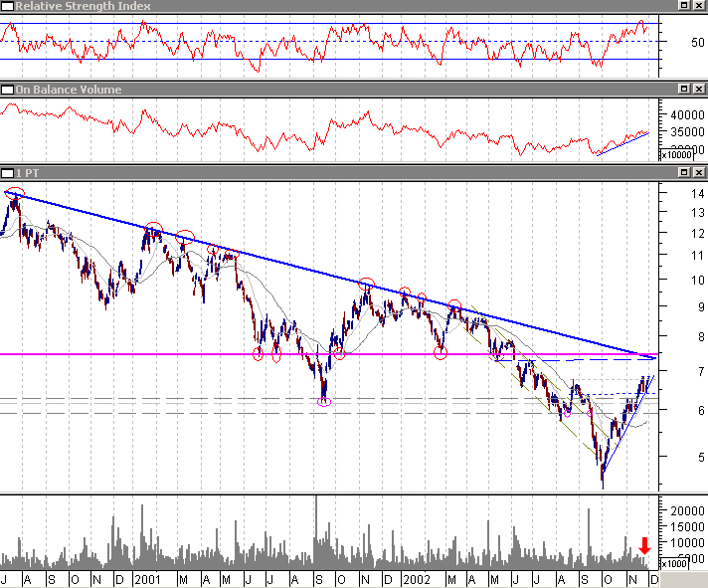The height and width of the screenshot is (588, 708).
Task: Click price scale value 14
Action: (698, 194)
